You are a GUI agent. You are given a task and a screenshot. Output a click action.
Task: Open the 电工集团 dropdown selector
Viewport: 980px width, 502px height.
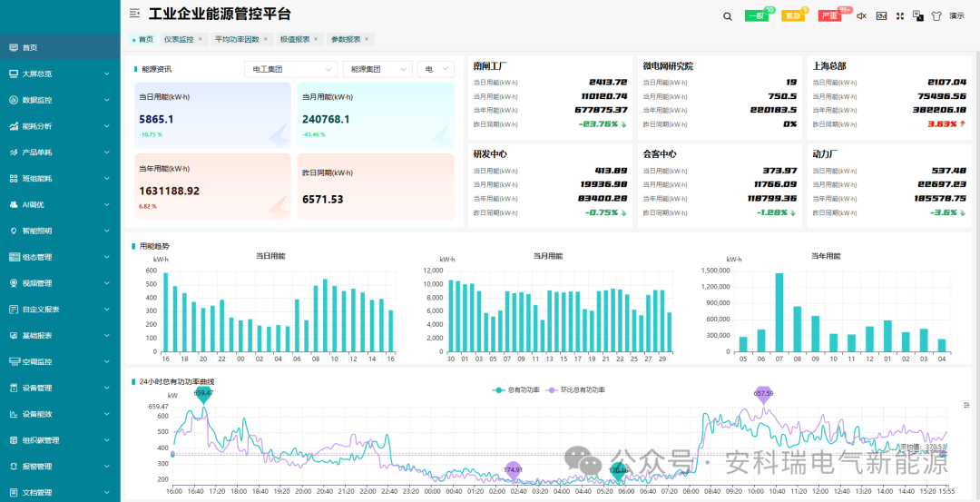pos(290,69)
